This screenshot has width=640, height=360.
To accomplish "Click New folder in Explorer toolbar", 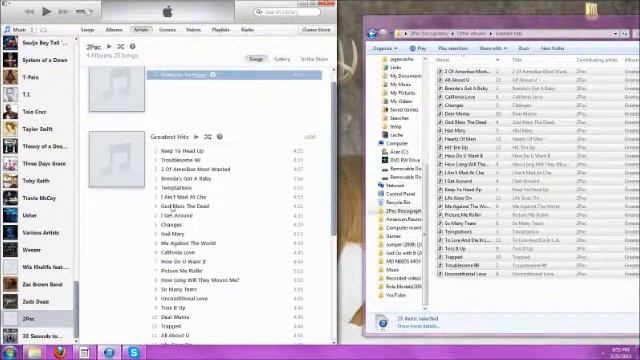I will (552, 48).
